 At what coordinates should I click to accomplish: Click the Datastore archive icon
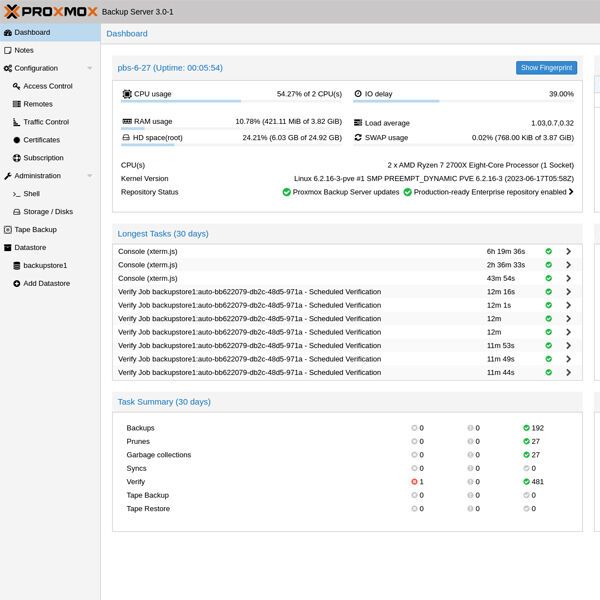click(x=8, y=248)
